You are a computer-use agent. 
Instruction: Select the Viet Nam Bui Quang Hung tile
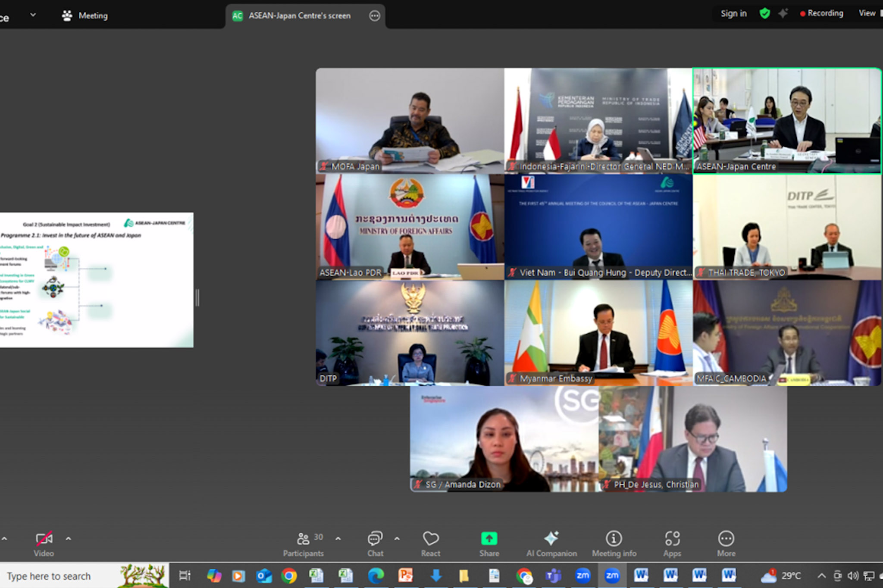(598, 227)
